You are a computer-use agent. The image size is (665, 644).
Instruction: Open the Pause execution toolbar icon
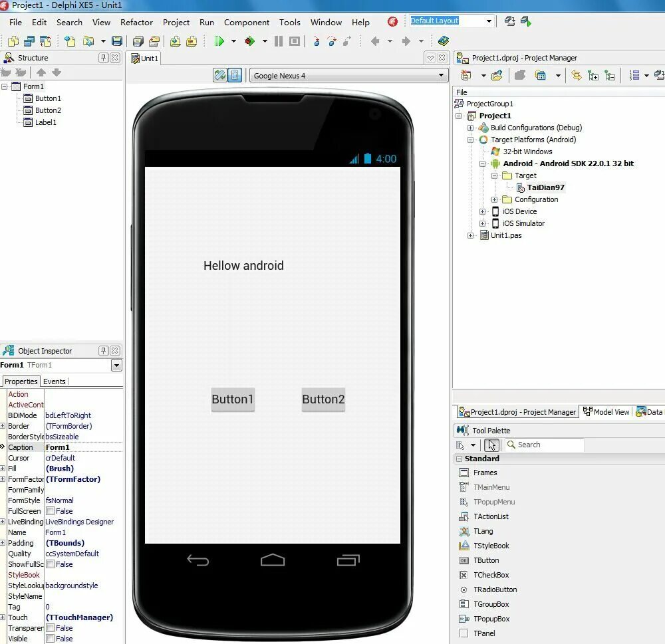coord(277,41)
